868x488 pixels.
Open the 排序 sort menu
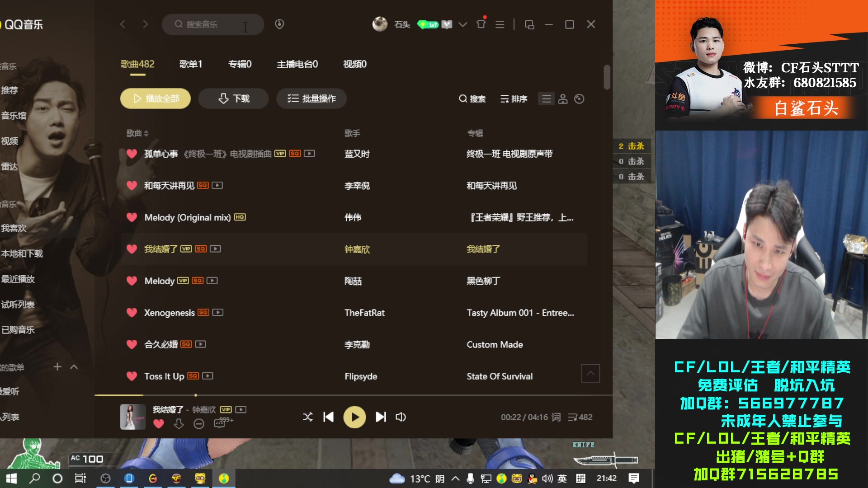pyautogui.click(x=514, y=99)
